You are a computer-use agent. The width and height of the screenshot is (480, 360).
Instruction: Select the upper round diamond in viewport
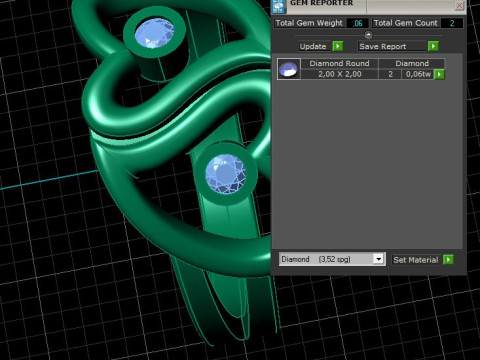[x=154, y=33]
